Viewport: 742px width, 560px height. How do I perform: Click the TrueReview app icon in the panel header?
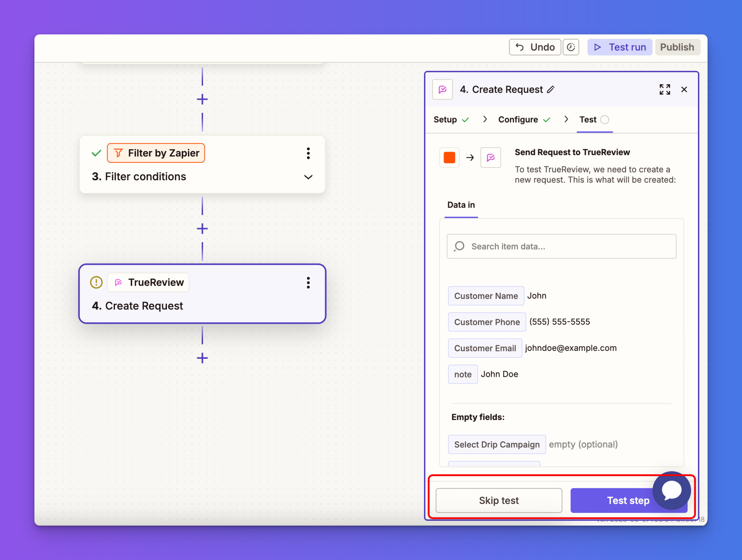442,90
